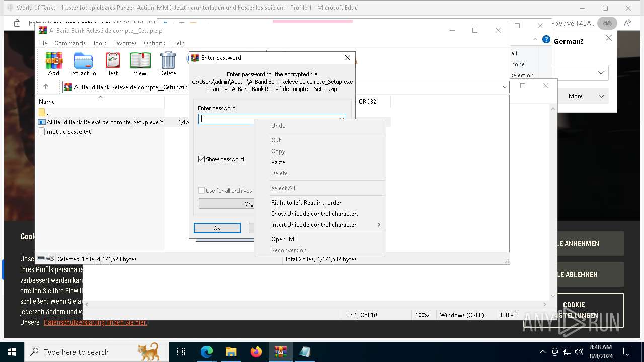Click the Delete toolbar icon in WinRAR
The image size is (644, 362).
(x=168, y=64)
